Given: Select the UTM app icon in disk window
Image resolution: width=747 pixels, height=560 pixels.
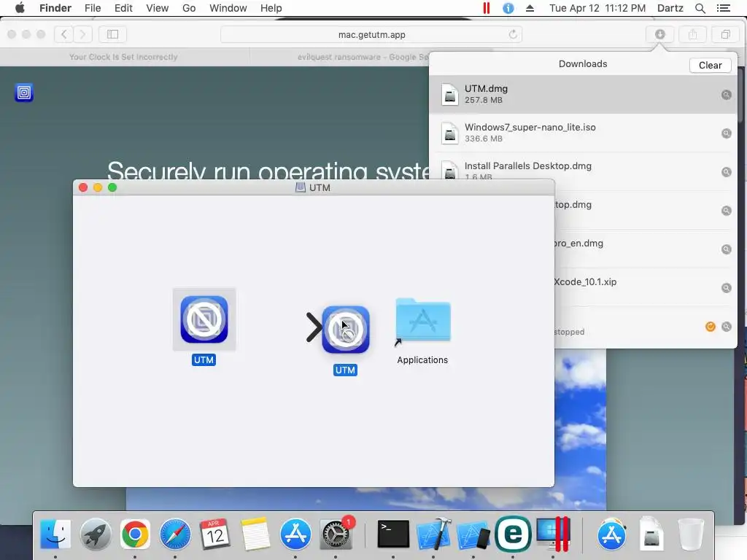Looking at the screenshot, I should pos(204,319).
